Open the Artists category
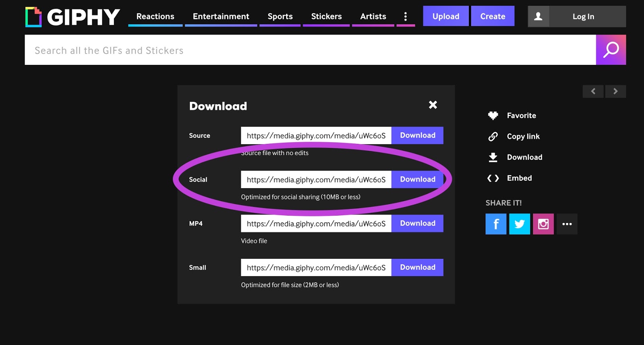The image size is (644, 345). coord(373,17)
